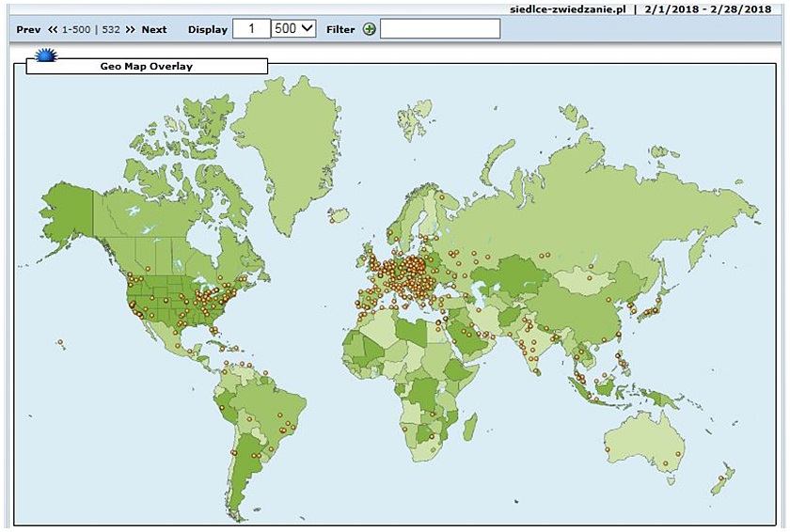The width and height of the screenshot is (790, 532).
Task: Click the green plus Filter icon
Action: [x=370, y=30]
